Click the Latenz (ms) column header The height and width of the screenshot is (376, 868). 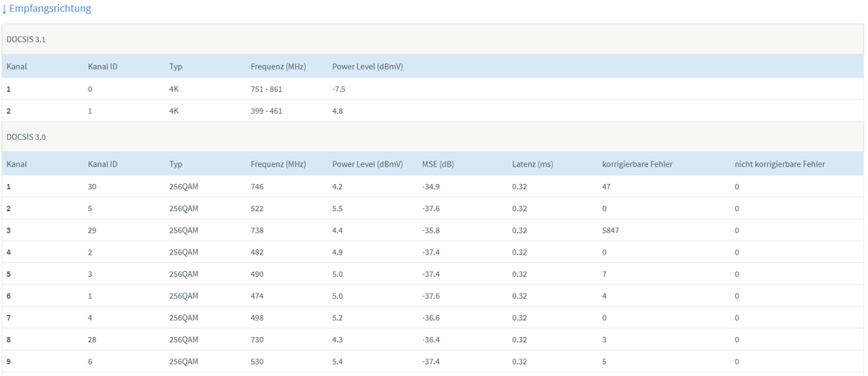click(x=533, y=164)
